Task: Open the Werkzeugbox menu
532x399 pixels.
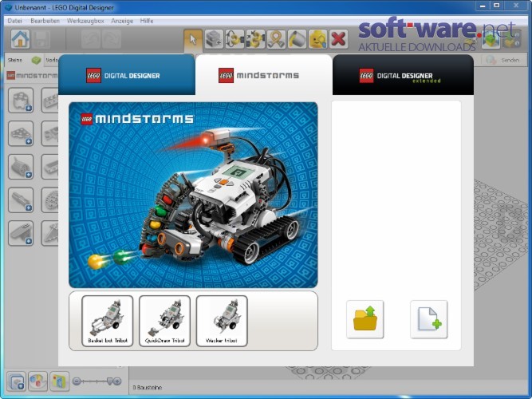Action: pos(85,21)
